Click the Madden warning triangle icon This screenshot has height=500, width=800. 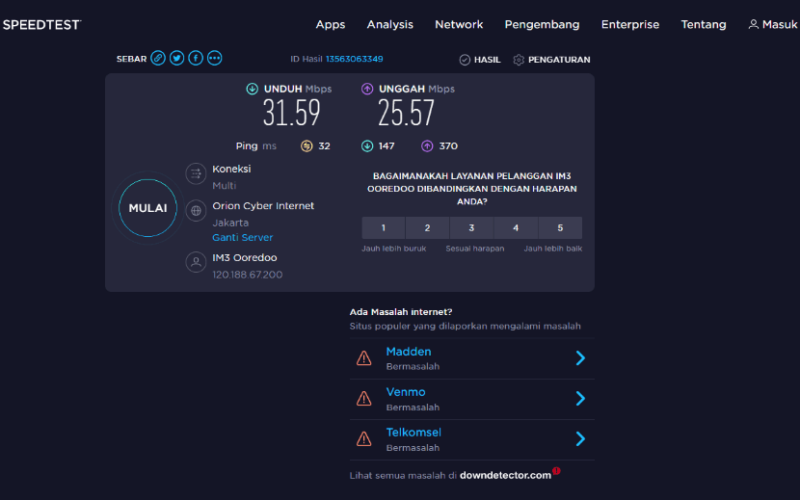click(364, 358)
